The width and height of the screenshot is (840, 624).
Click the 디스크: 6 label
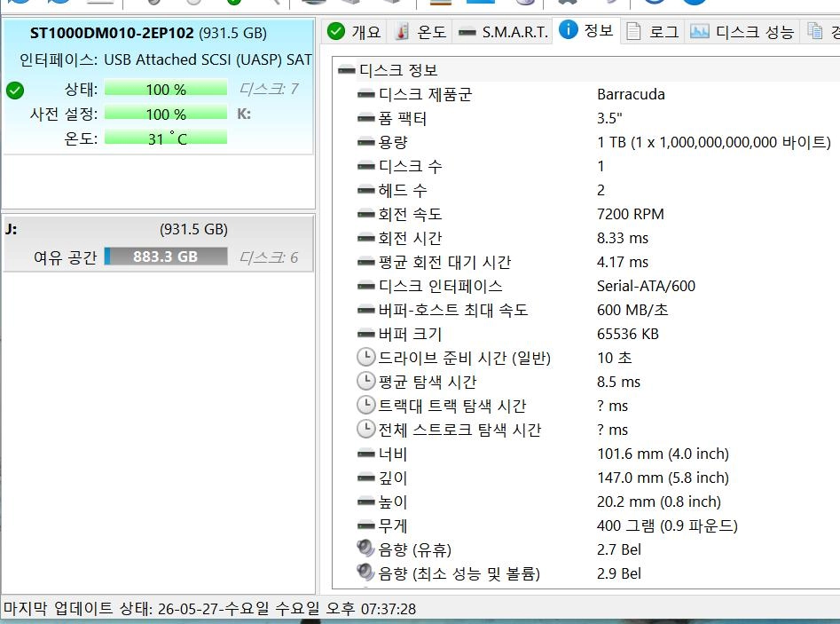(269, 257)
